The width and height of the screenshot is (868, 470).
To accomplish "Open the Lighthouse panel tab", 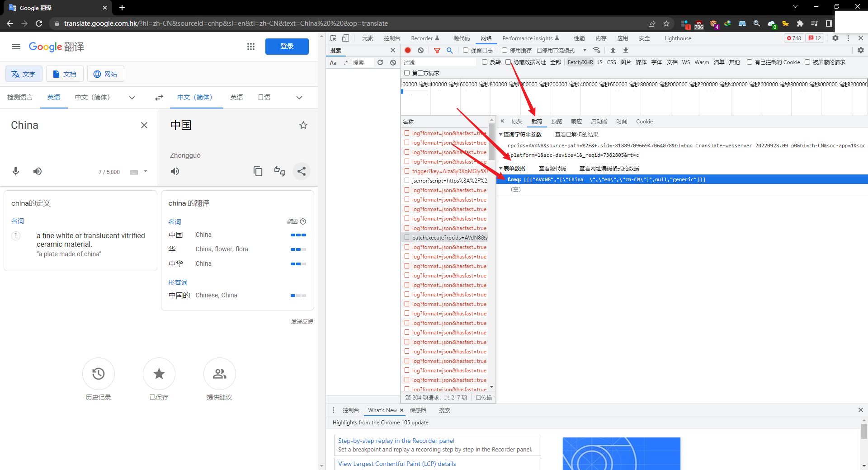I will click(677, 38).
